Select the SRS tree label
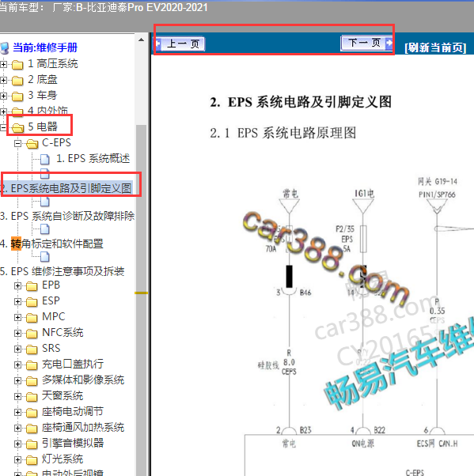 pos(51,348)
